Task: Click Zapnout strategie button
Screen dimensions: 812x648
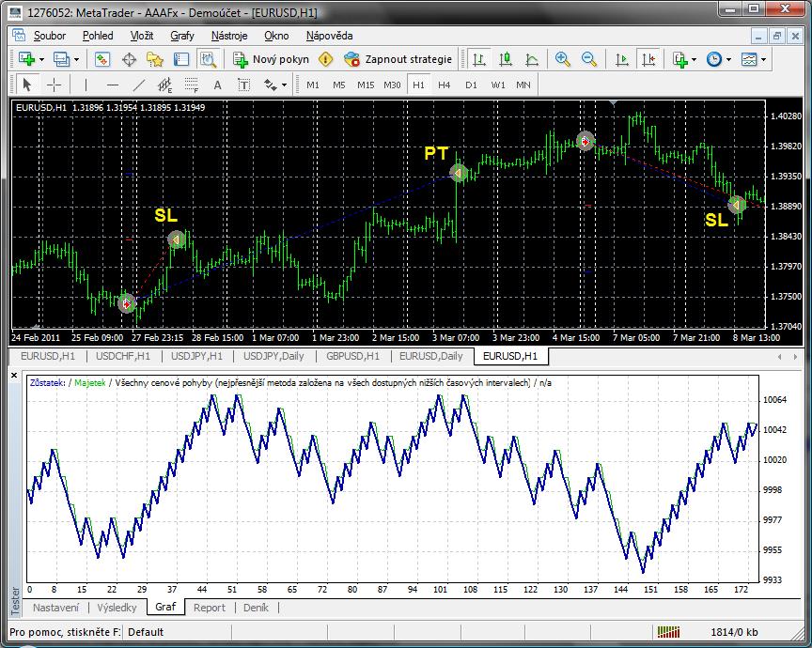Action: click(x=398, y=59)
